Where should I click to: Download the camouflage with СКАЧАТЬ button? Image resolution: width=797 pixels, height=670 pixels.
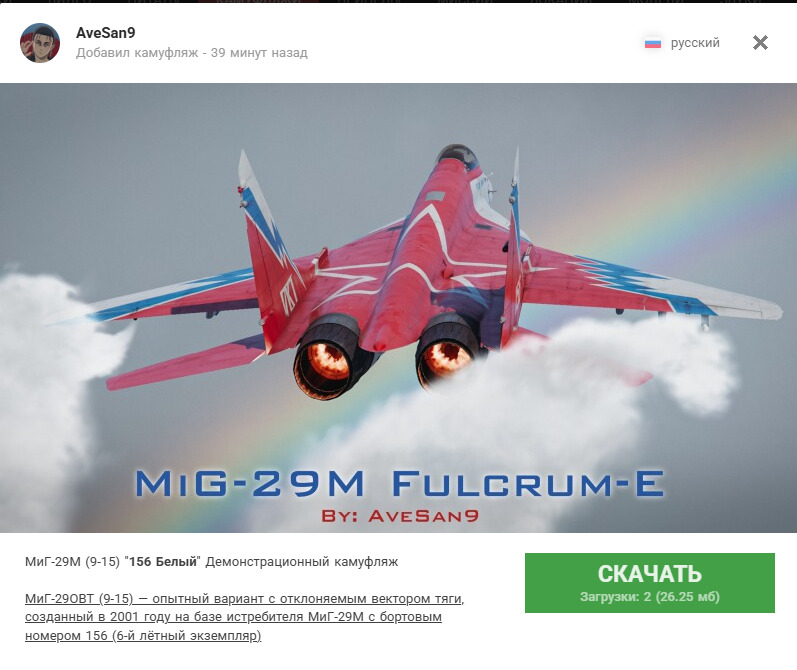650,583
